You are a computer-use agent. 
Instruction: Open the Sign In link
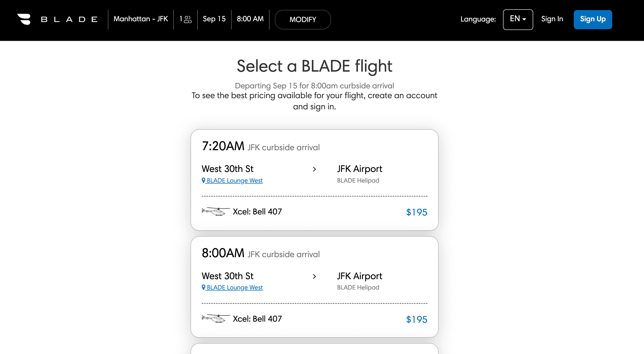(552, 19)
